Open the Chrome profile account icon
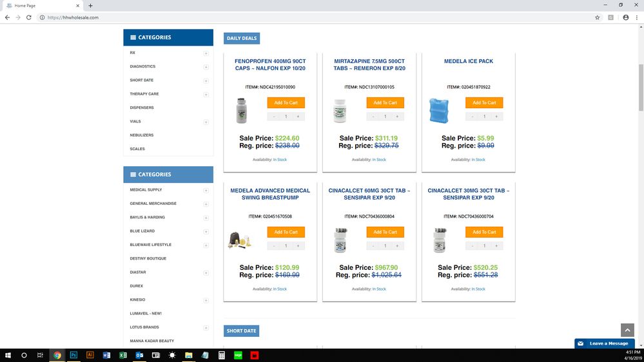Image resolution: width=644 pixels, height=362 pixels. pos(625,17)
